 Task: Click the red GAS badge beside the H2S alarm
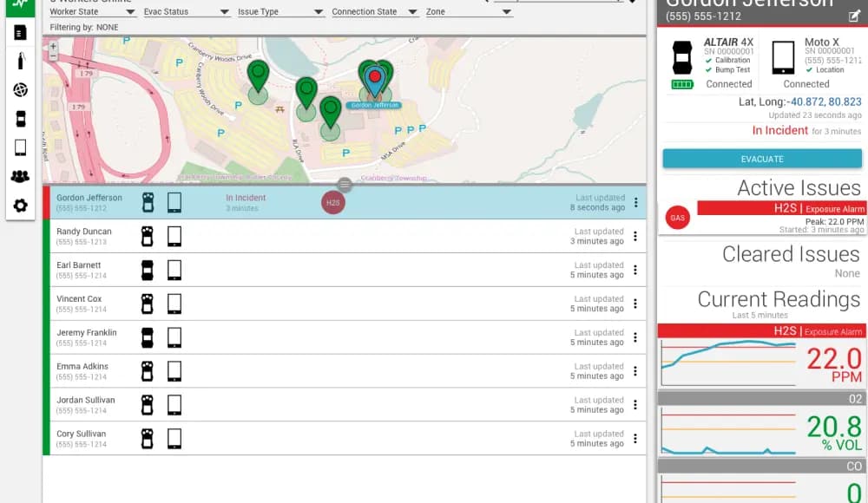coord(678,218)
